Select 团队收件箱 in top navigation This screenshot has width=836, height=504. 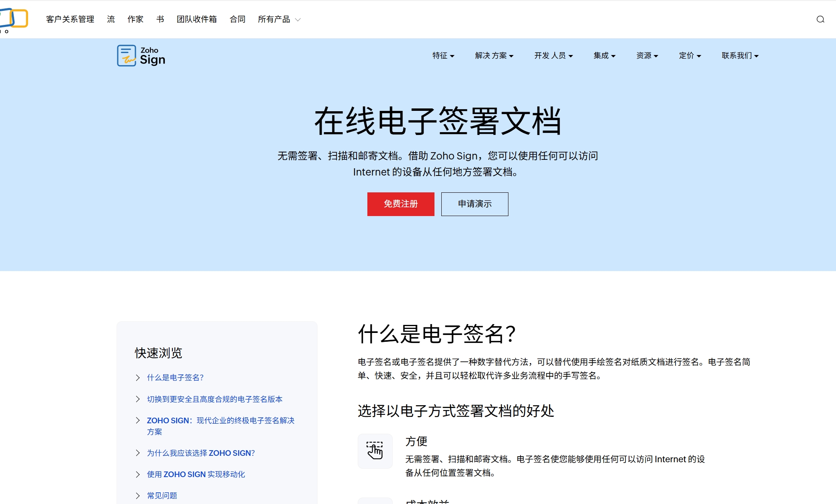click(x=197, y=19)
